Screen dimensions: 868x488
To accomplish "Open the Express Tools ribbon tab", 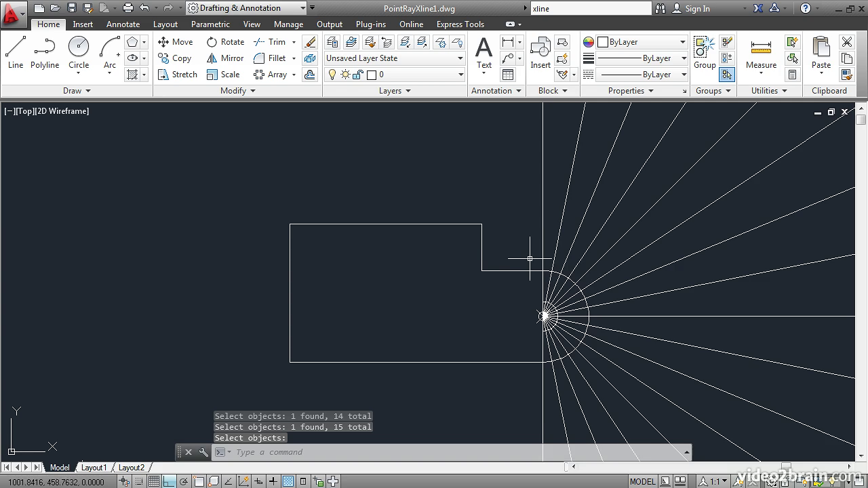I will point(460,24).
